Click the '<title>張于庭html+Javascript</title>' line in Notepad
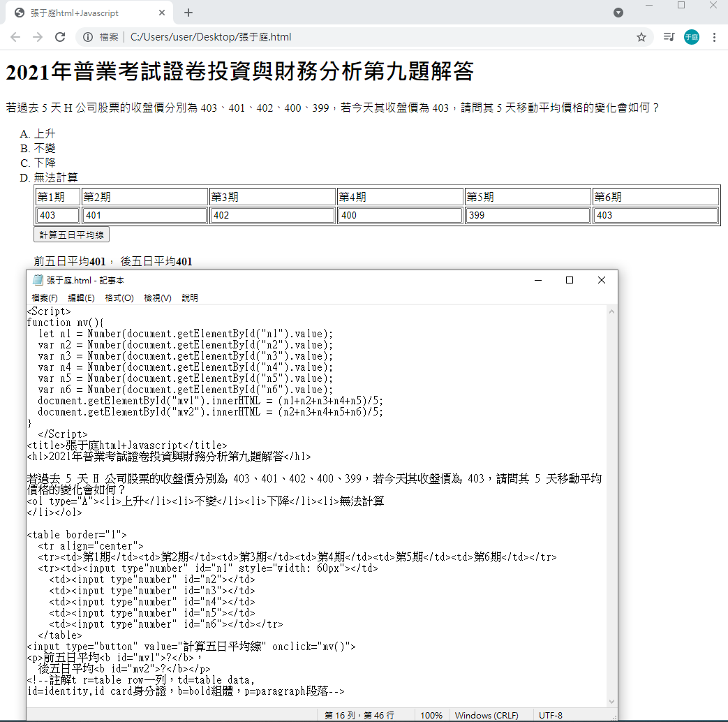Screen dimensions: 728x722 (127, 445)
